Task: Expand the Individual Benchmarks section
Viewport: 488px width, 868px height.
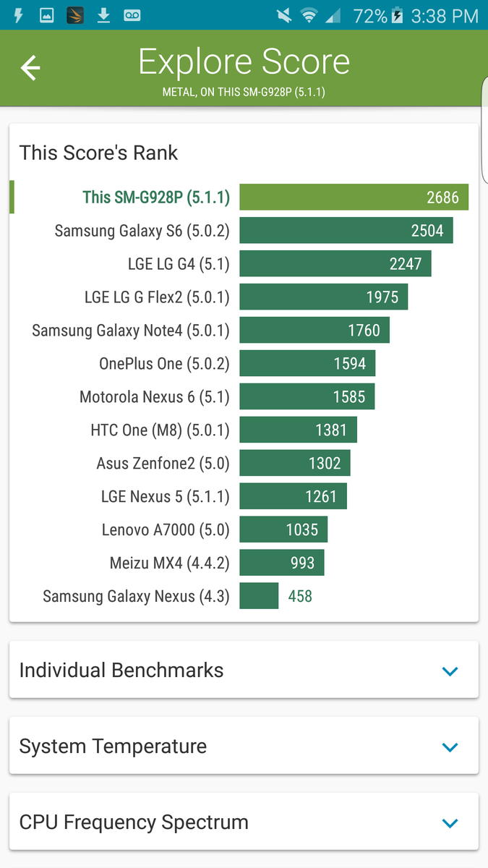Action: [449, 671]
